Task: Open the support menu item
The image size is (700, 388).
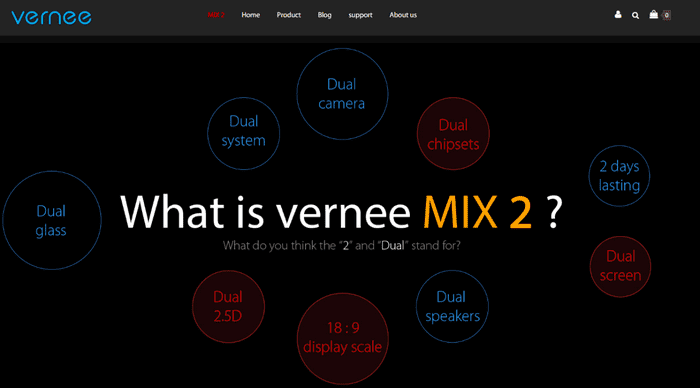Action: [x=360, y=15]
